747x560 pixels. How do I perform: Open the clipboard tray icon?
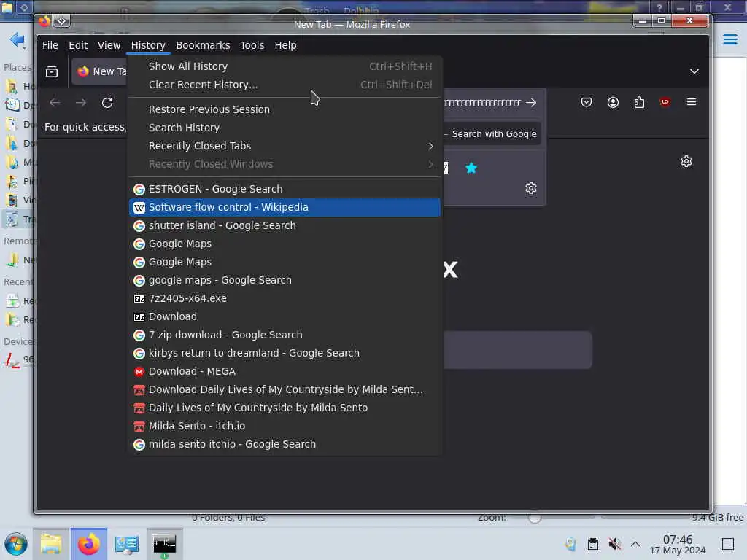592,544
